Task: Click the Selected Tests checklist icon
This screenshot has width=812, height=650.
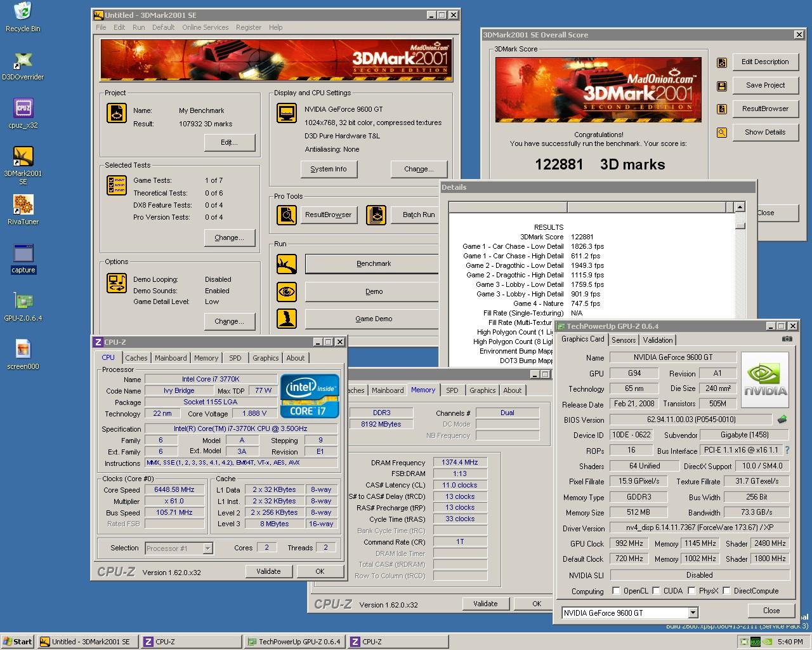Action: pos(116,185)
